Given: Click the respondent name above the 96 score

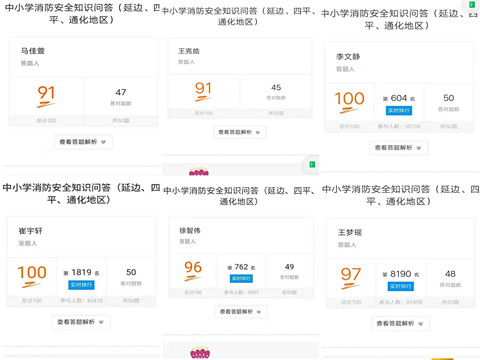Looking at the screenshot, I should (x=190, y=230).
